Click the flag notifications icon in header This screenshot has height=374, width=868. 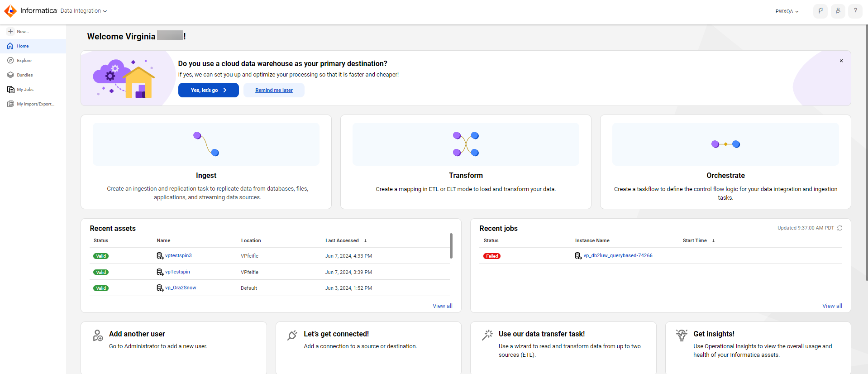(820, 11)
